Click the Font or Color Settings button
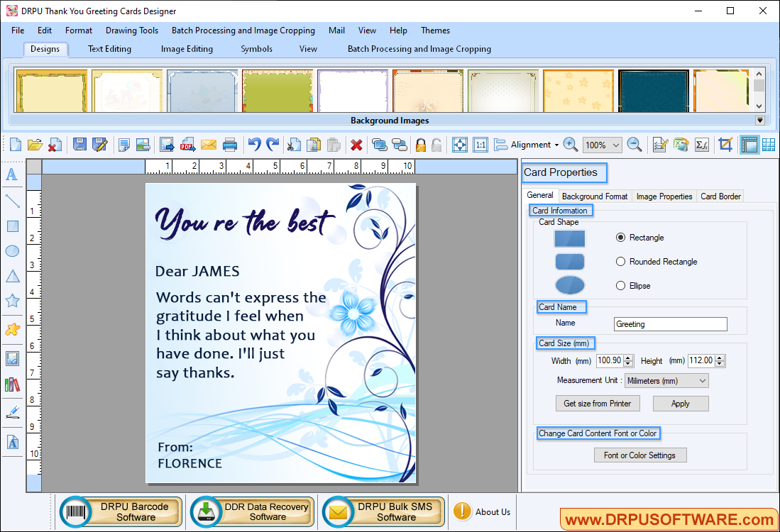Viewport: 780px width, 532px height. (x=639, y=455)
